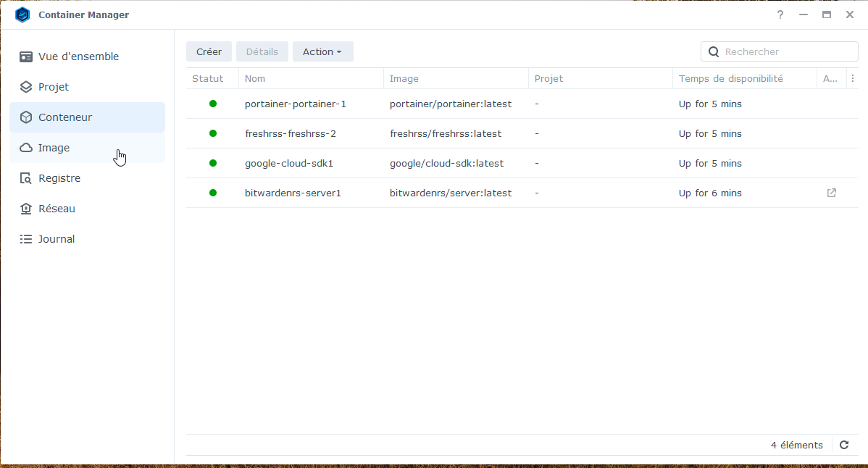Open bitwardenrs-server1 external link icon
This screenshot has height=468, width=868.
[x=832, y=193]
